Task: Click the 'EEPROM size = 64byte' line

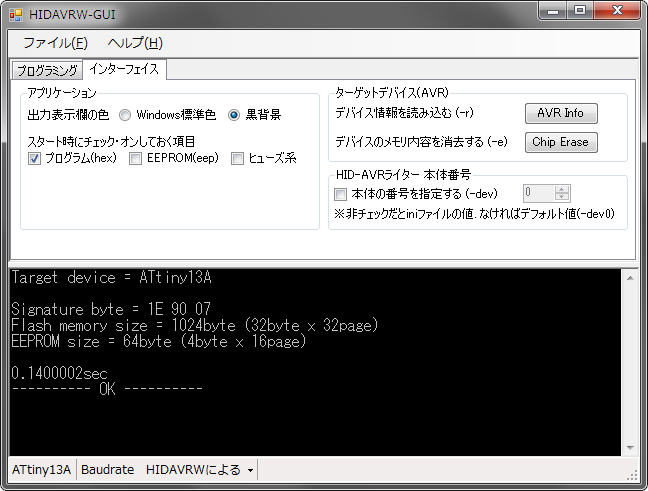Action: coord(158,341)
